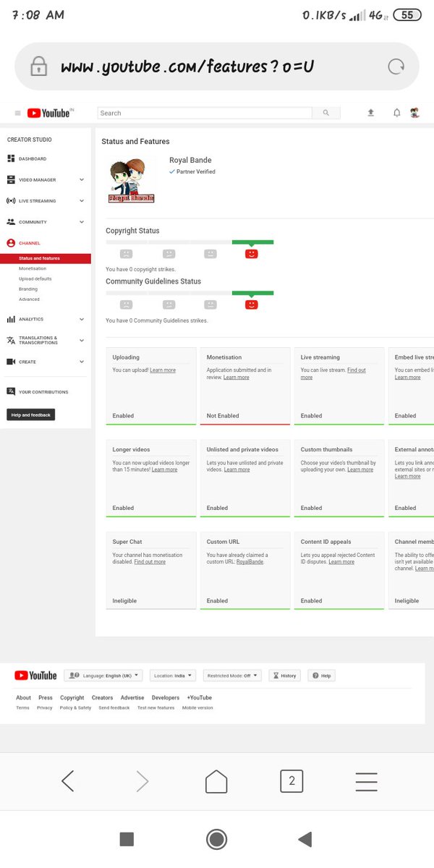Click the Your Contributions translate icon

coord(11,391)
